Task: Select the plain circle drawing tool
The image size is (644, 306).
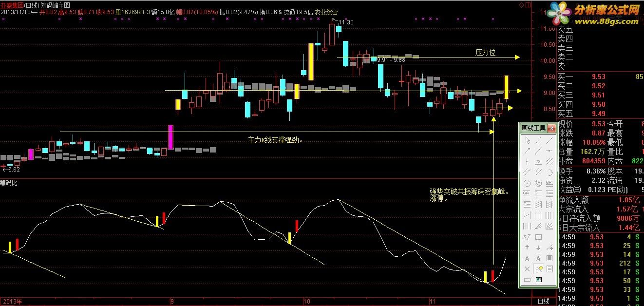Action: coord(527,183)
